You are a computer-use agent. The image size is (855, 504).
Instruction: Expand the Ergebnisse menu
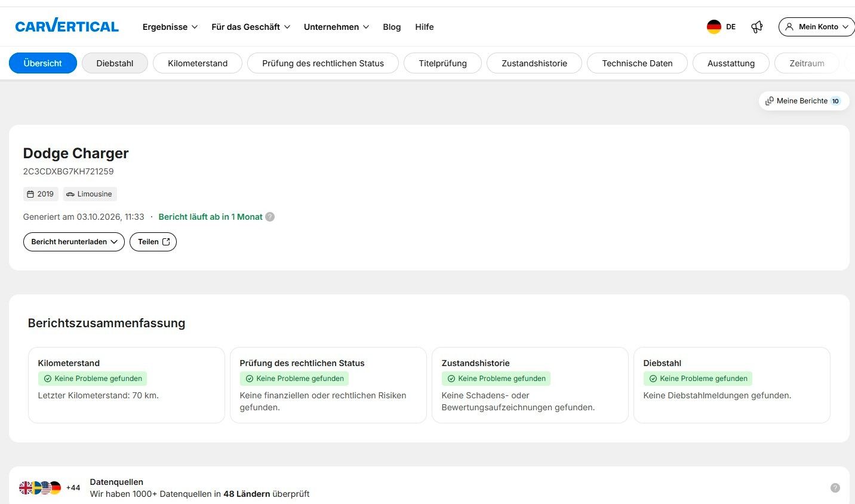[170, 27]
